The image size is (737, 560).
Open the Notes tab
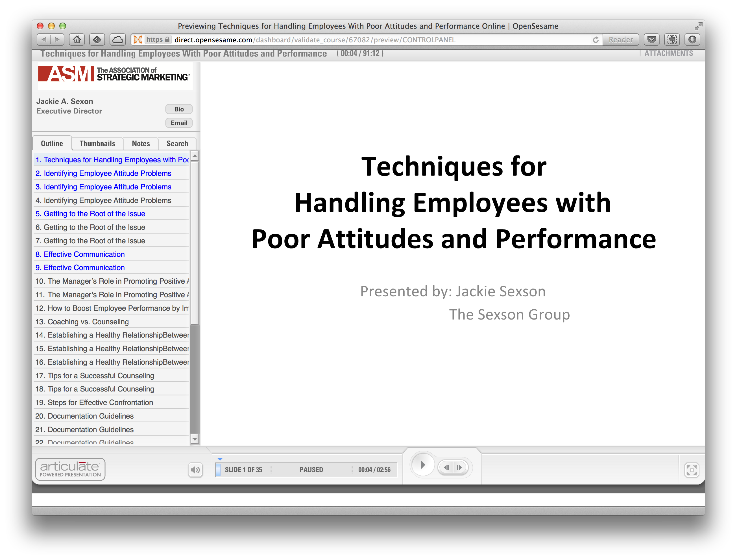tap(141, 144)
